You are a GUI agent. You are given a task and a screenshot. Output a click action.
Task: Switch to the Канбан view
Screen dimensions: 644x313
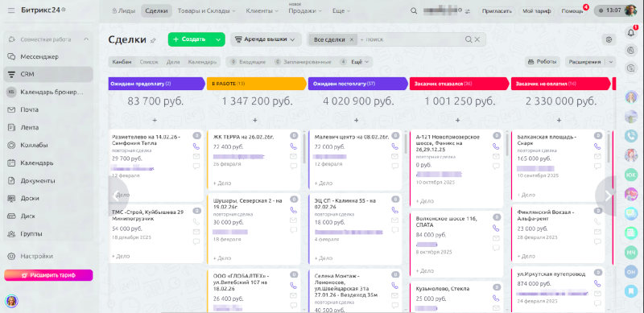122,62
